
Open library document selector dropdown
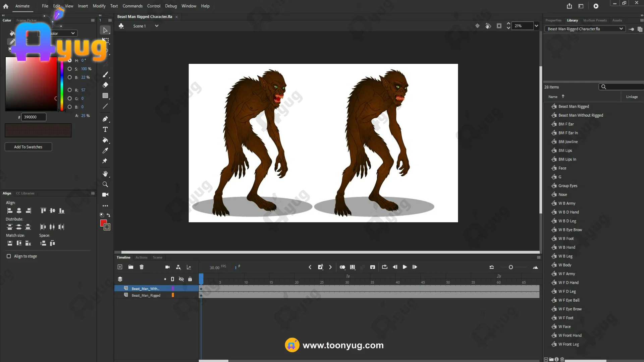coord(621,29)
